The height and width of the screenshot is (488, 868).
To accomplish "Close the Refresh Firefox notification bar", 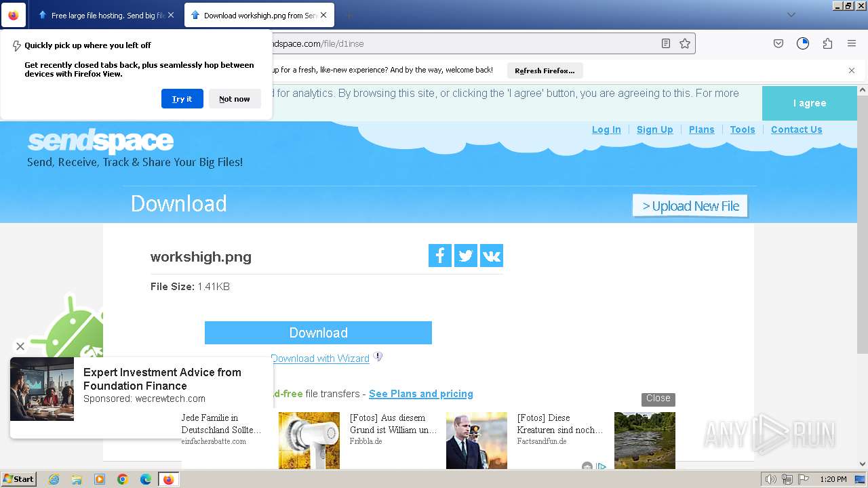I will (x=852, y=70).
